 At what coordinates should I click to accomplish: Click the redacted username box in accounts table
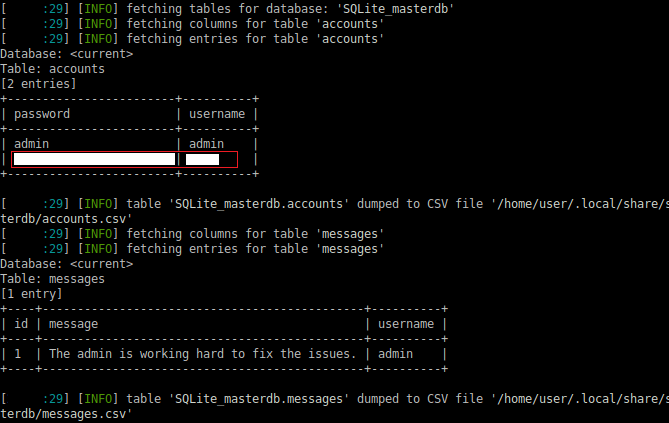click(x=202, y=159)
